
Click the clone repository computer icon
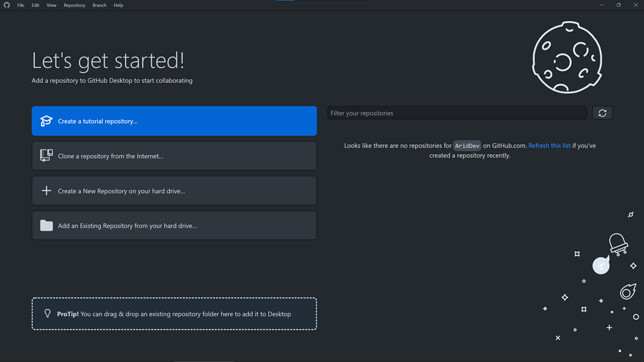coord(46,155)
